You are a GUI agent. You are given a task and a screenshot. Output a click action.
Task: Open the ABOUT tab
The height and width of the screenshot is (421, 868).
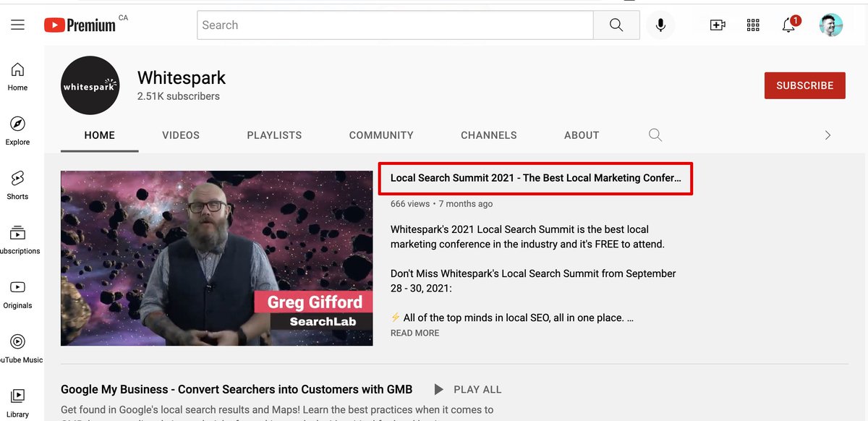coord(582,135)
